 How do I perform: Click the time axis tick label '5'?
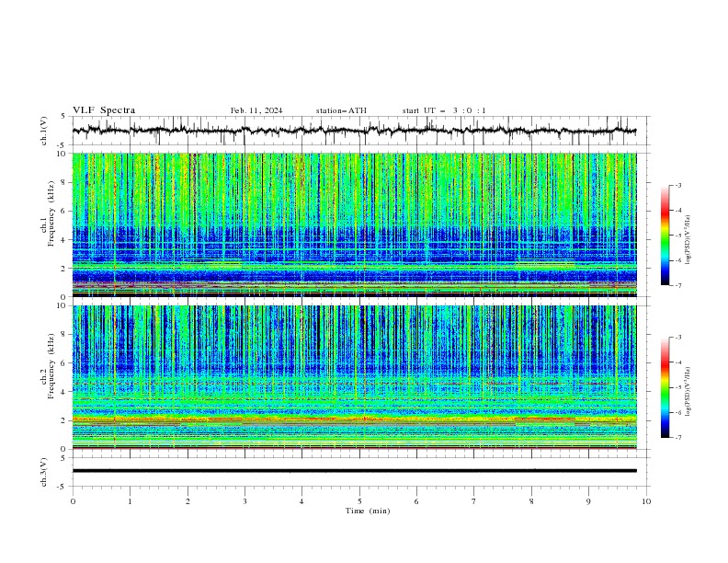[359, 501]
